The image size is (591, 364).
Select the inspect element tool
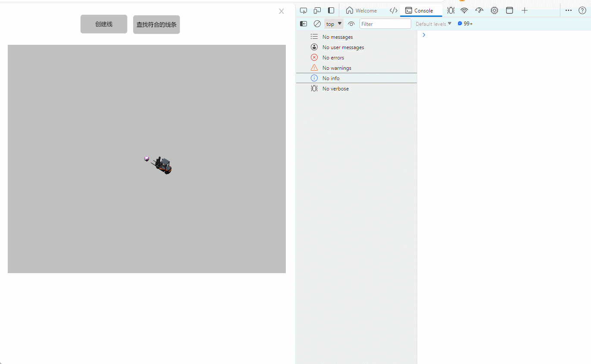[303, 10]
